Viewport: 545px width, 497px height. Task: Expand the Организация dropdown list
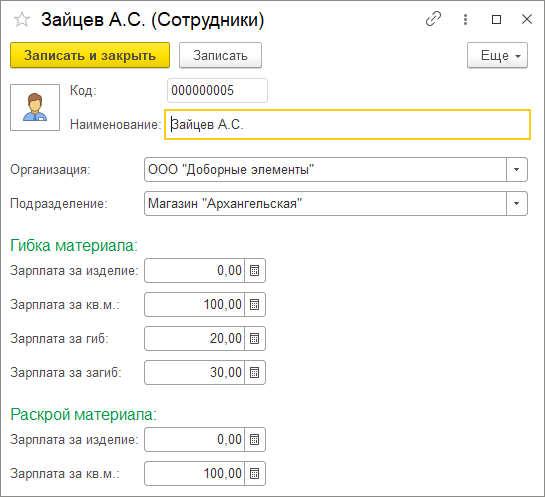pos(516,170)
